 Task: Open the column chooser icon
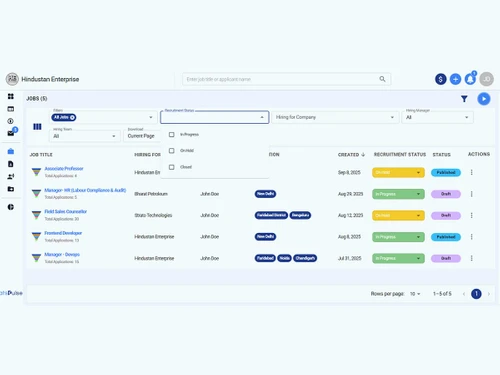pos(37,127)
